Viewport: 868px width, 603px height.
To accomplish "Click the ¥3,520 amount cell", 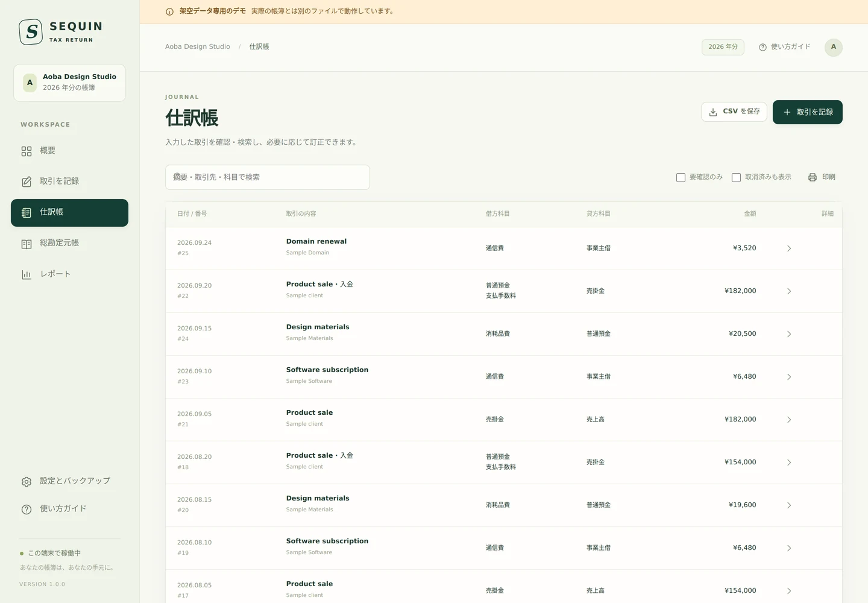I will click(744, 248).
